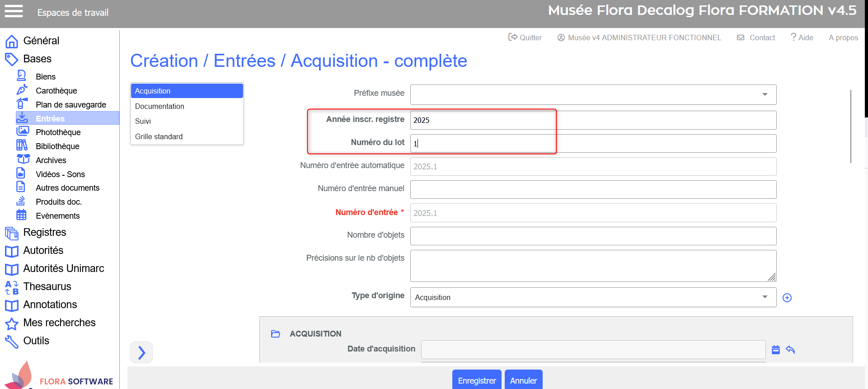Image resolution: width=868 pixels, height=389 pixels.
Task: Open the Contact link
Action: [756, 37]
